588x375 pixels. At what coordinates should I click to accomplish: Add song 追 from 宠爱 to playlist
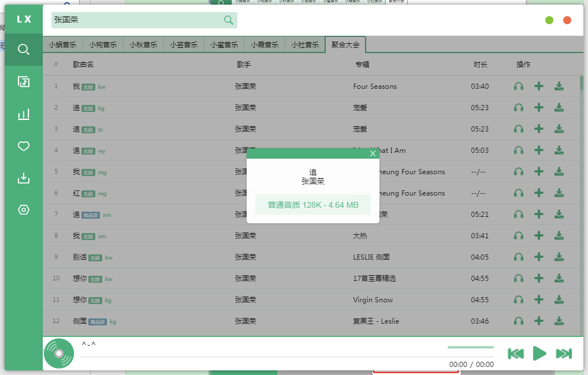tap(538, 107)
